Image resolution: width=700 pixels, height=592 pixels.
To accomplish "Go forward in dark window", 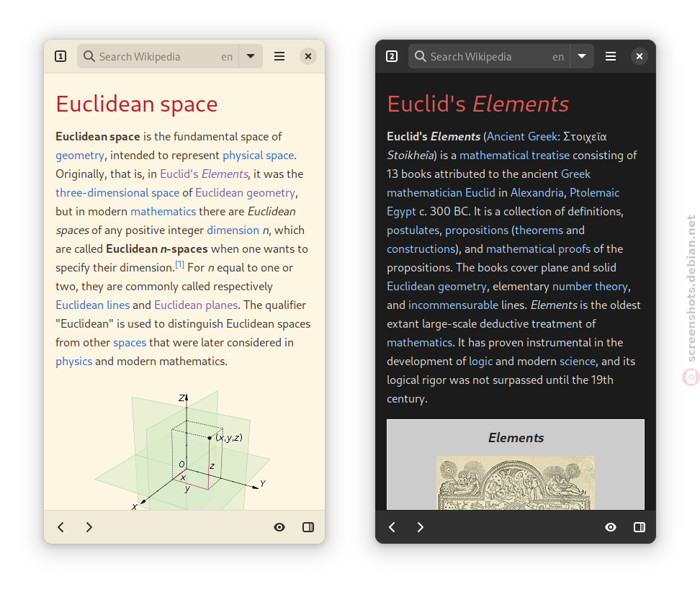I will point(420,527).
